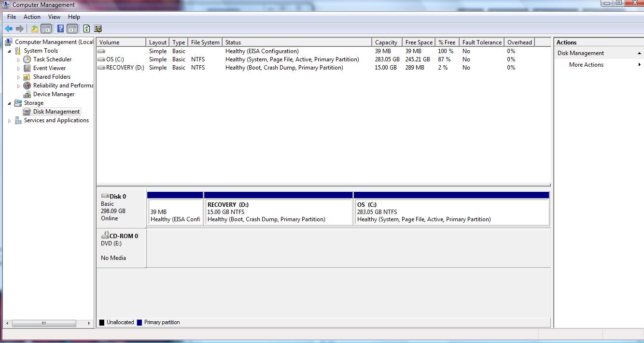Click the Computer Management title bar icon

(x=6, y=4)
